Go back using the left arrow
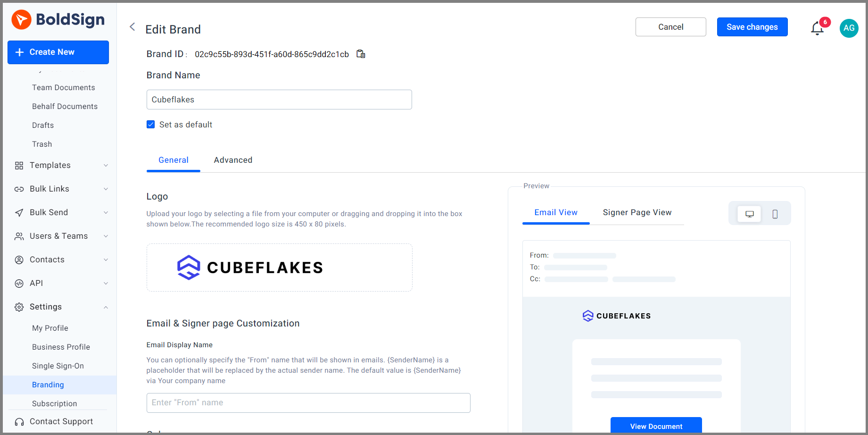Viewport: 868px width, 435px height. pyautogui.click(x=132, y=27)
